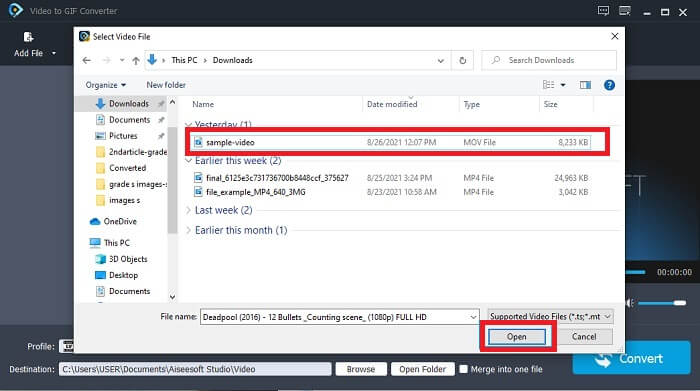Click the sidebar scroll up arrow
Screen dimensions: 700x391
(172, 103)
